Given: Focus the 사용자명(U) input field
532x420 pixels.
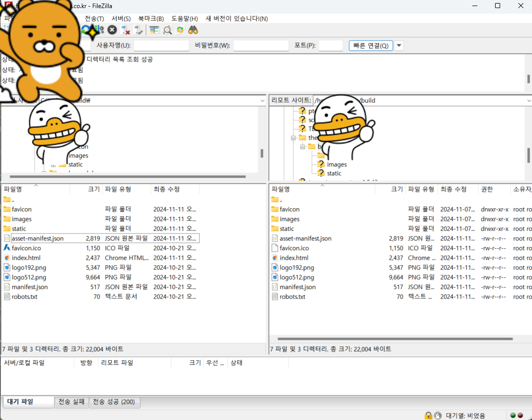Looking at the screenshot, I should tap(161, 45).
